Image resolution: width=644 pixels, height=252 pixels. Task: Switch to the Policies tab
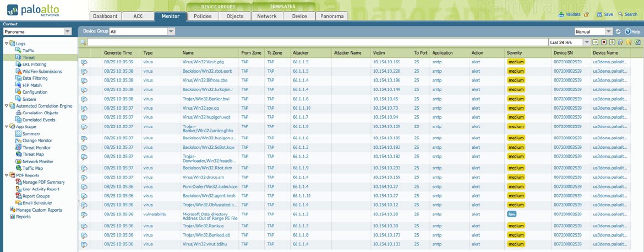[203, 17]
